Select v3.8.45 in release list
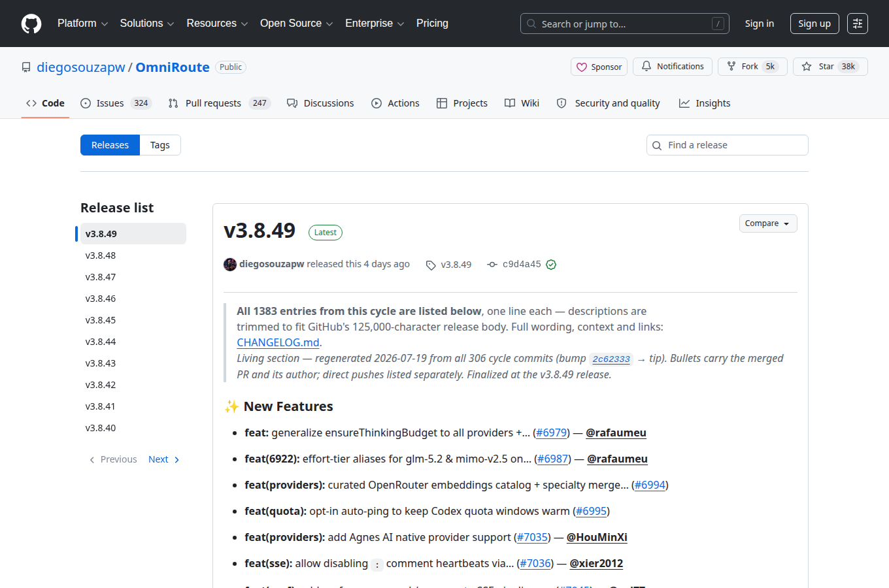The image size is (889, 588). (133, 320)
